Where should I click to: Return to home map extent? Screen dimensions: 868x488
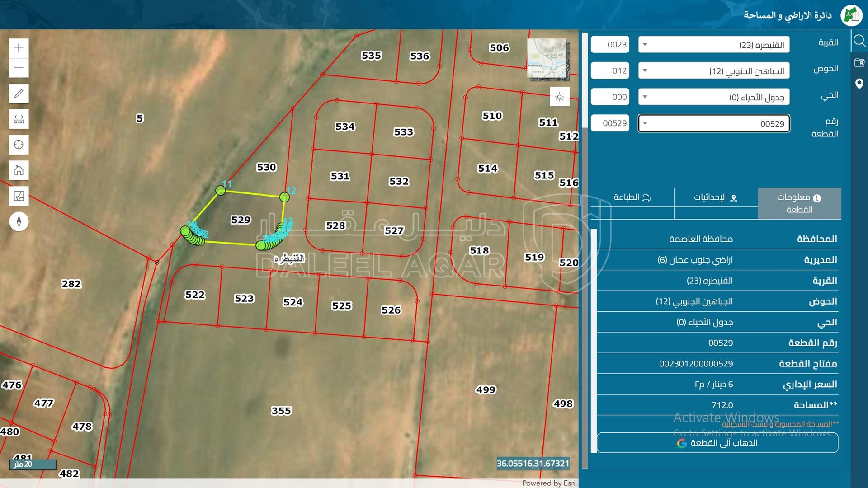tap(19, 170)
